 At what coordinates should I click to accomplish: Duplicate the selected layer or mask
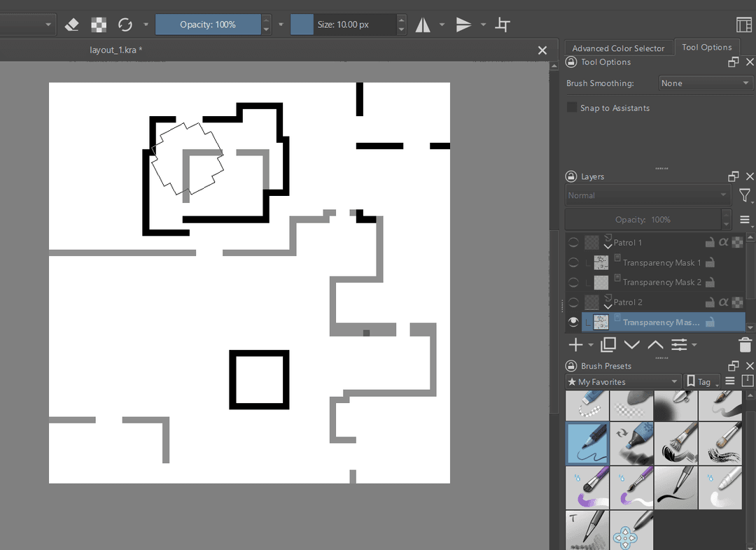[608, 345]
